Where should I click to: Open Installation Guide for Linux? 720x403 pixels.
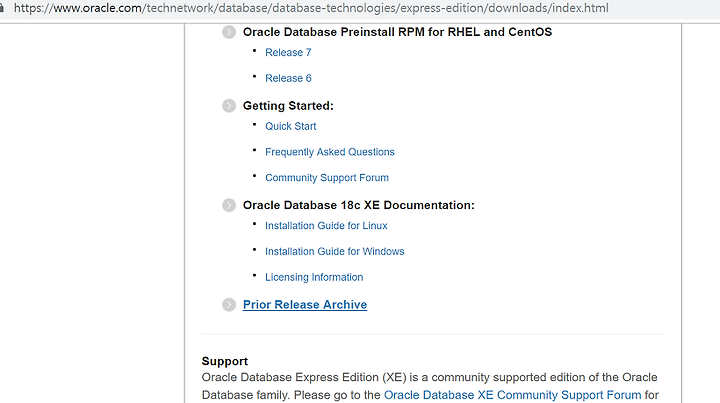click(x=326, y=226)
